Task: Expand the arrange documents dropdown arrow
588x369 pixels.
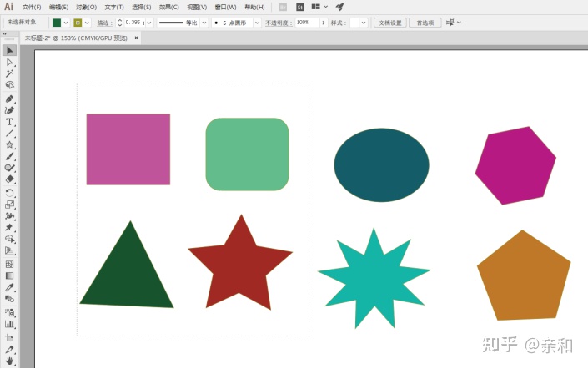Action: pyautogui.click(x=325, y=7)
